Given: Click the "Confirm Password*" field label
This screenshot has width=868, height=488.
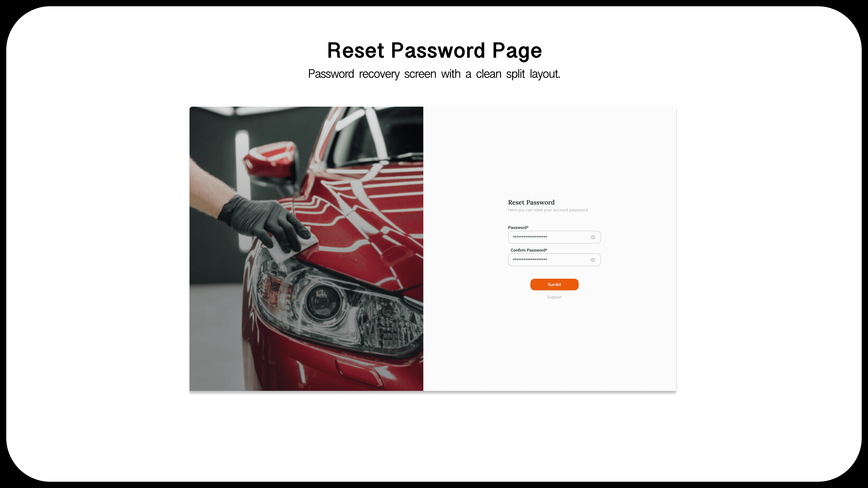Looking at the screenshot, I should (x=529, y=250).
